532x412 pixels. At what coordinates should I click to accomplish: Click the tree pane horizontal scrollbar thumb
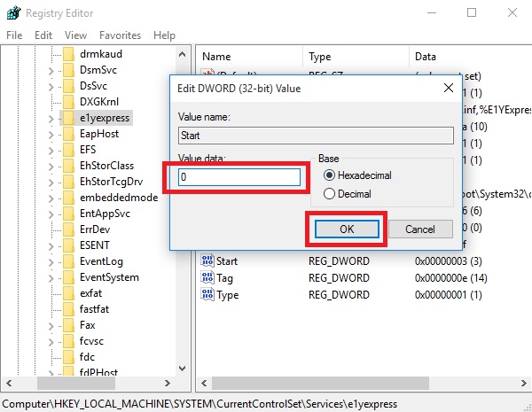(x=76, y=383)
